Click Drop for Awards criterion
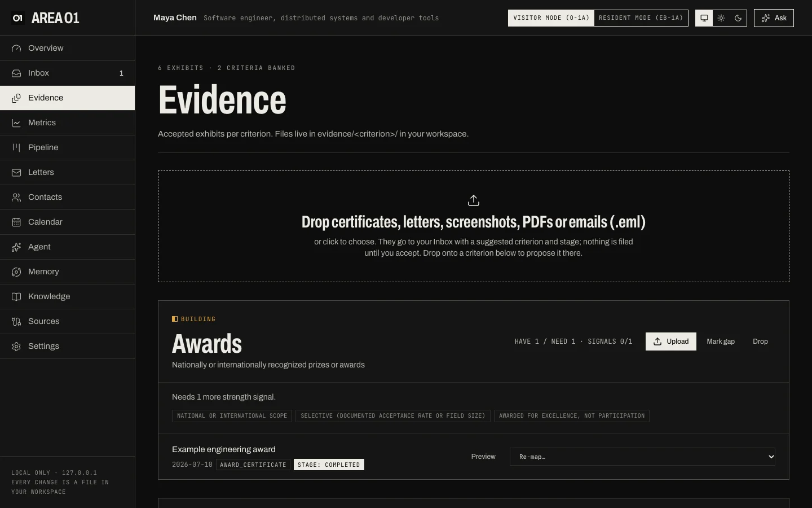 760,341
